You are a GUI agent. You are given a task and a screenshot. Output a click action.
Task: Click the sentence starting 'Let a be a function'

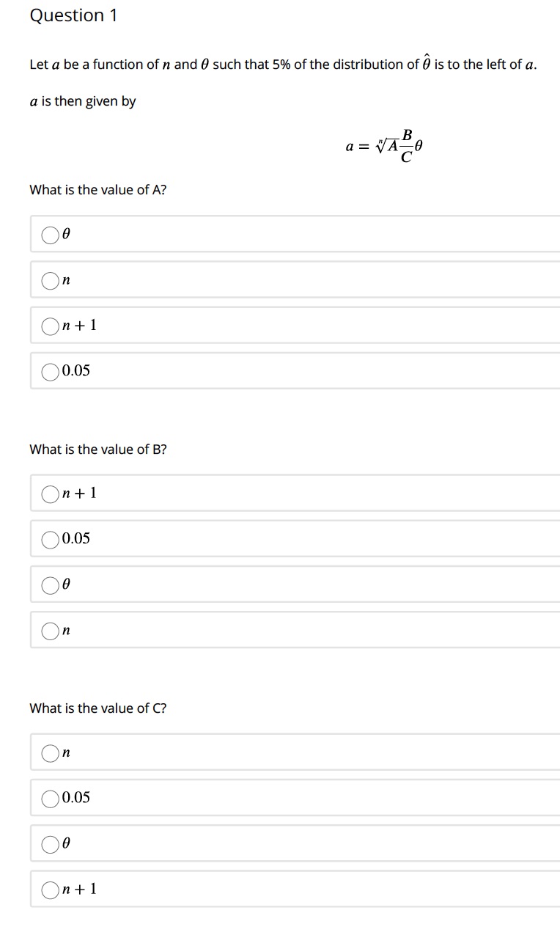pos(283,65)
